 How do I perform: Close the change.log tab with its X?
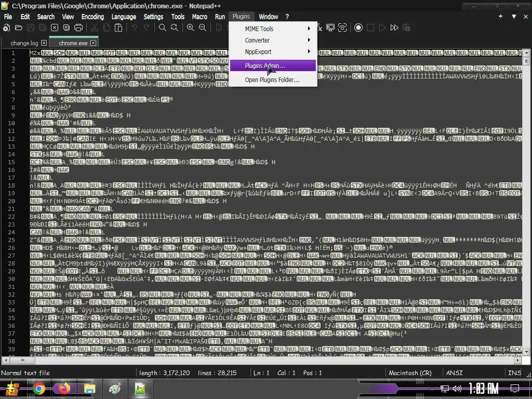[x=44, y=43]
